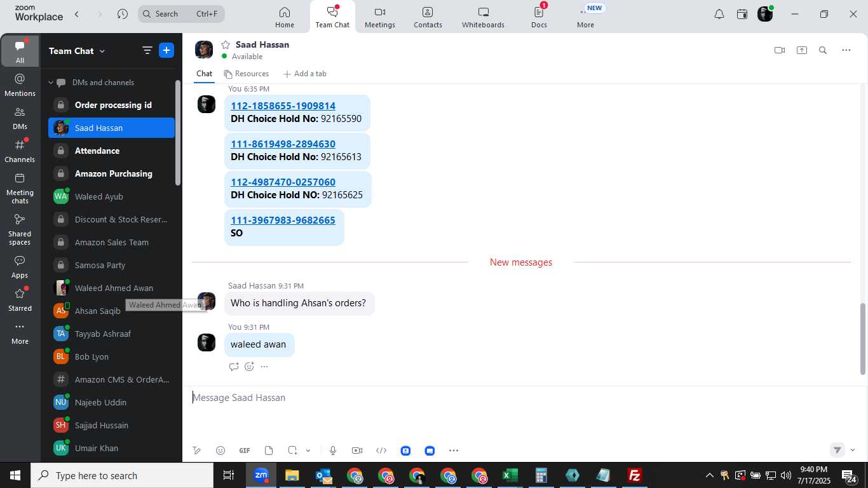Open the emoji picker in composer

(220, 451)
